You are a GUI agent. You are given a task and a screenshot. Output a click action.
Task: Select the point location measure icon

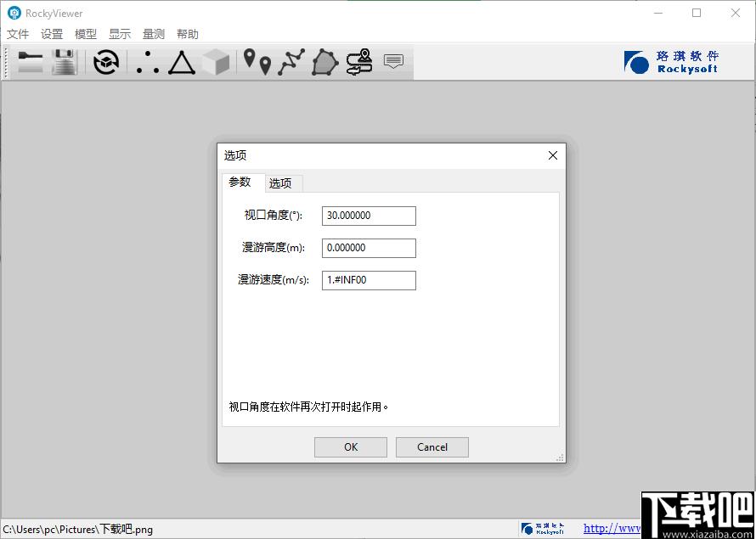point(257,62)
